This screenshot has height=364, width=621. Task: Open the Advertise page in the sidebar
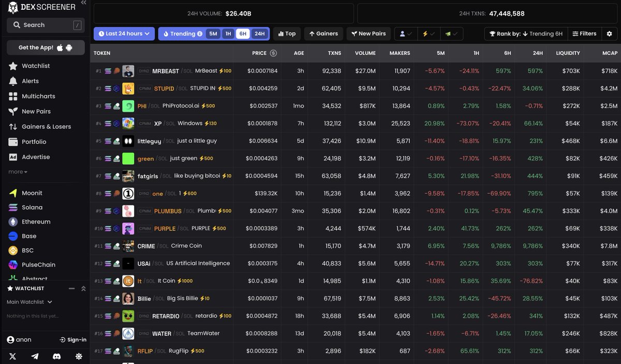click(x=36, y=157)
